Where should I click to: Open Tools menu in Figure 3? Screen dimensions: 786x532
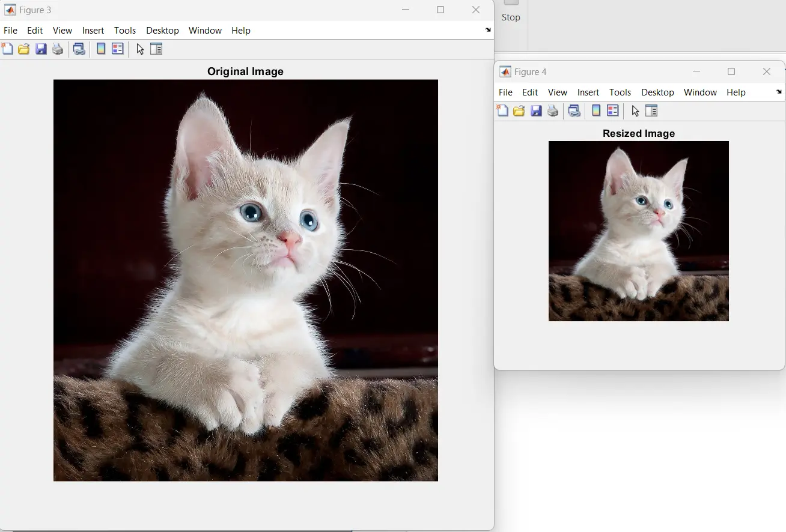tap(125, 31)
